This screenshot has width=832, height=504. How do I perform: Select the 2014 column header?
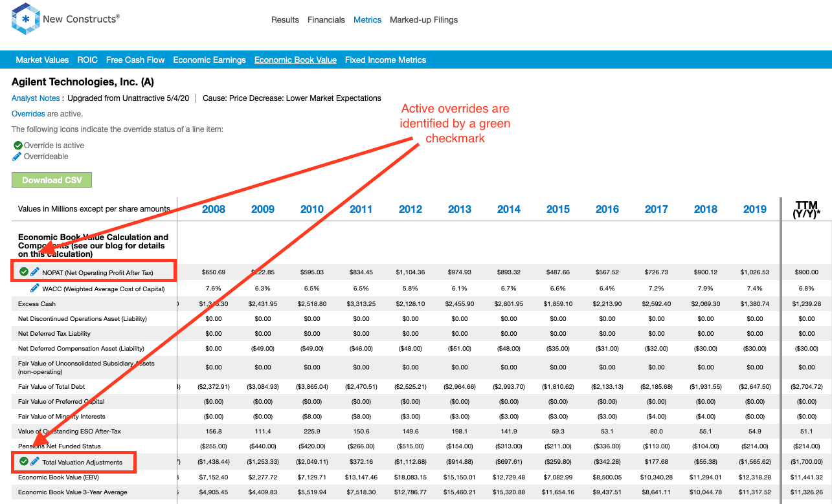click(509, 209)
